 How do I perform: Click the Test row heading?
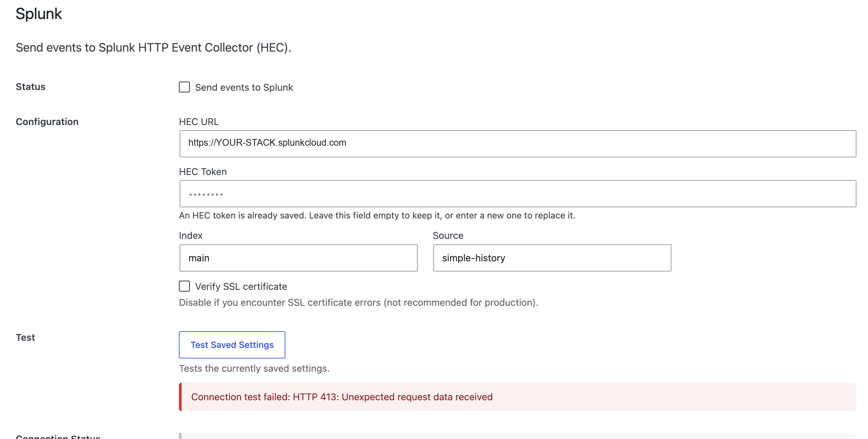[x=26, y=337]
